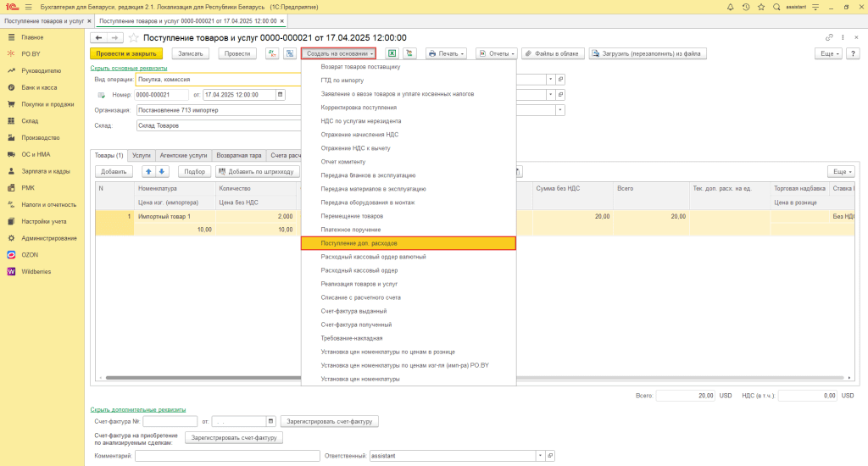Copy link with the chain icon
The height and width of the screenshot is (466, 868).
pos(829,37)
